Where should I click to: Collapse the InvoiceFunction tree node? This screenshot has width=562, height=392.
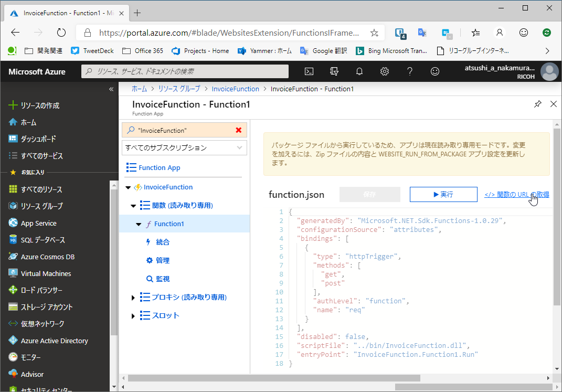click(128, 187)
